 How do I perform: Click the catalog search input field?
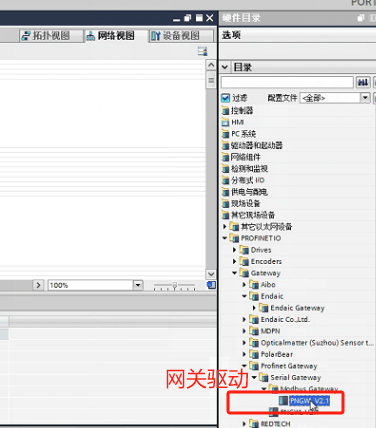287,82
